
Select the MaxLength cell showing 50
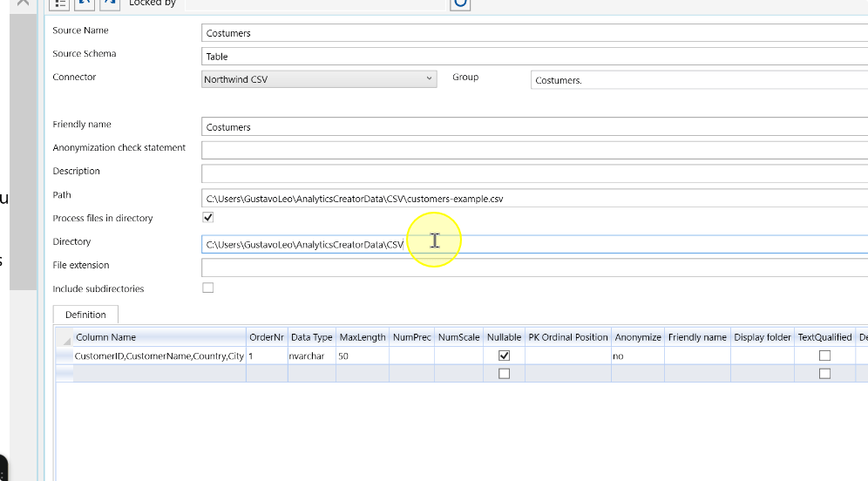click(x=363, y=356)
